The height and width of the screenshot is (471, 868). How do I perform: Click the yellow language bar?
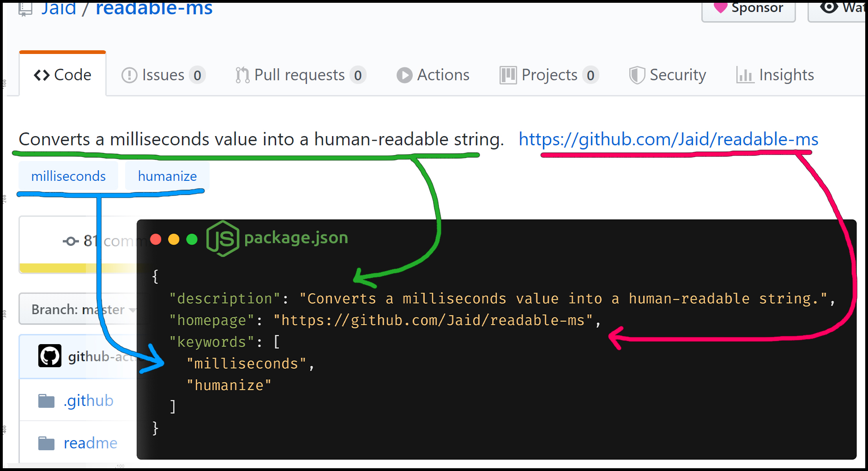point(78,268)
